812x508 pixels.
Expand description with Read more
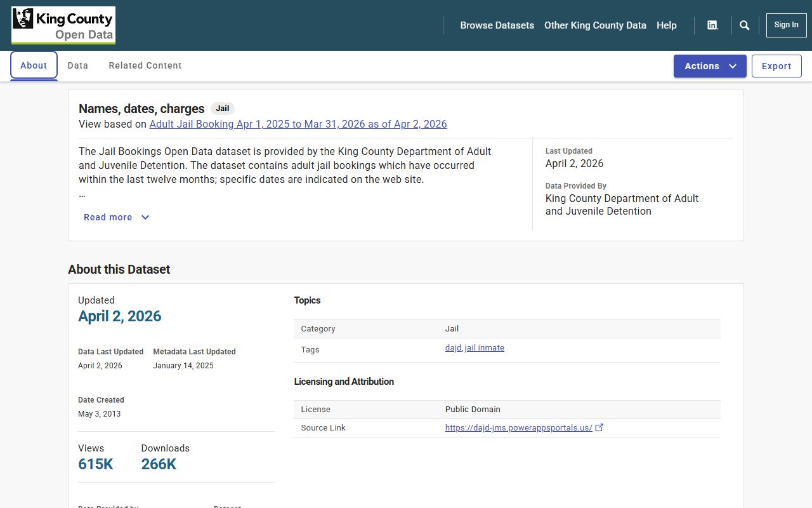pyautogui.click(x=117, y=217)
